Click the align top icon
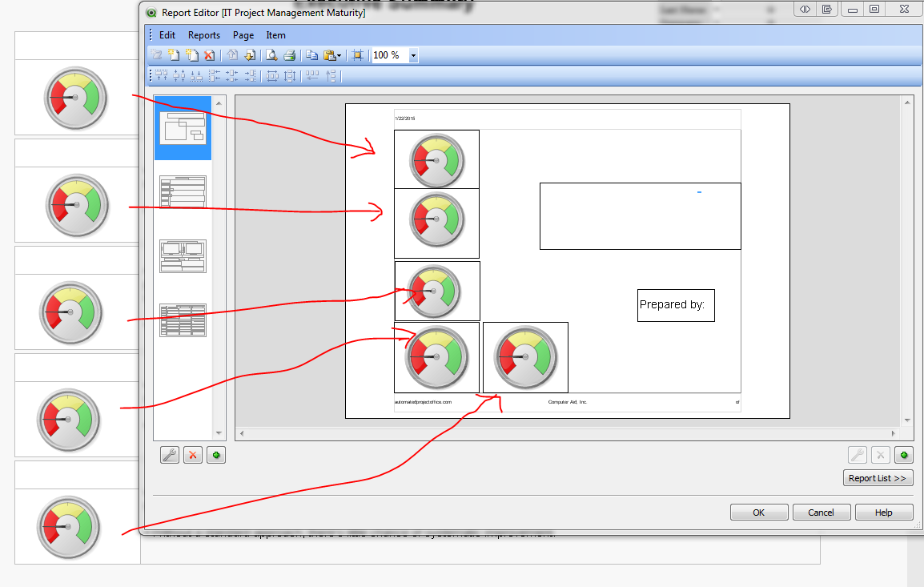Image resolution: width=924 pixels, height=587 pixels. click(x=162, y=75)
